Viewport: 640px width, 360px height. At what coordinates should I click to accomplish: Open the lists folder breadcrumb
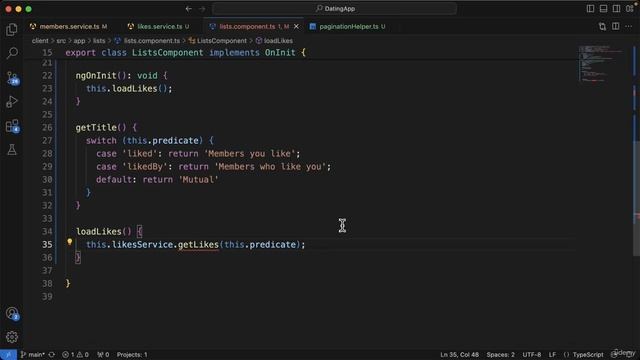pyautogui.click(x=99, y=41)
